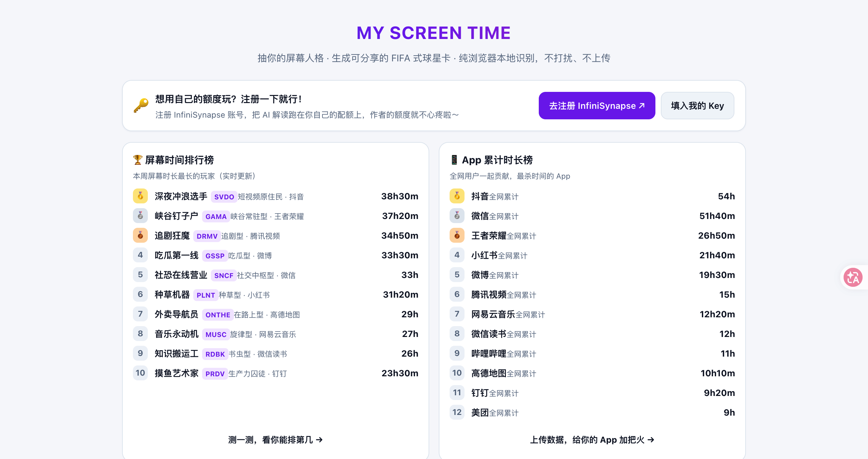Select the player name 吃瓜第一线
Image resolution: width=868 pixels, height=459 pixels.
pos(177,255)
